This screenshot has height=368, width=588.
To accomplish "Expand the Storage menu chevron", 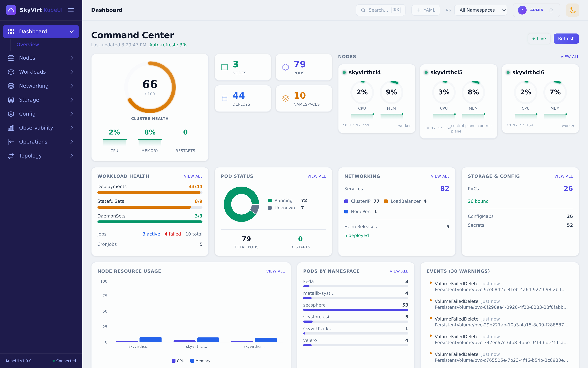I will 72,100.
